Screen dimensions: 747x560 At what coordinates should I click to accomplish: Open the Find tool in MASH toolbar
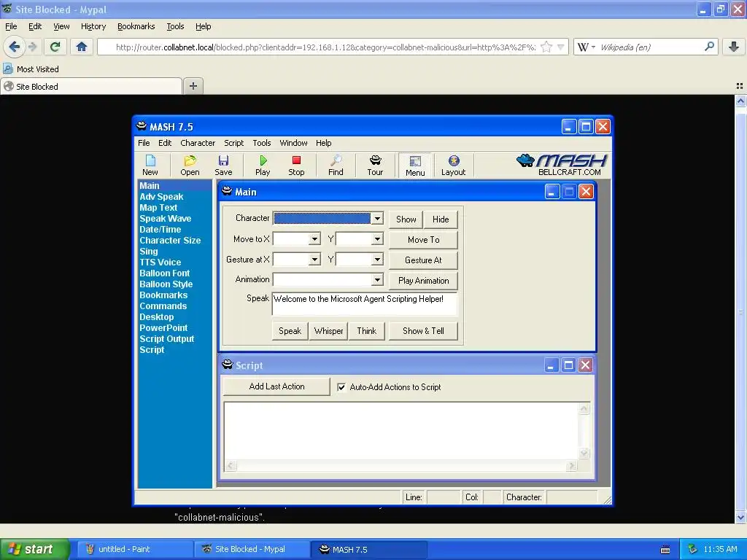[x=336, y=166]
